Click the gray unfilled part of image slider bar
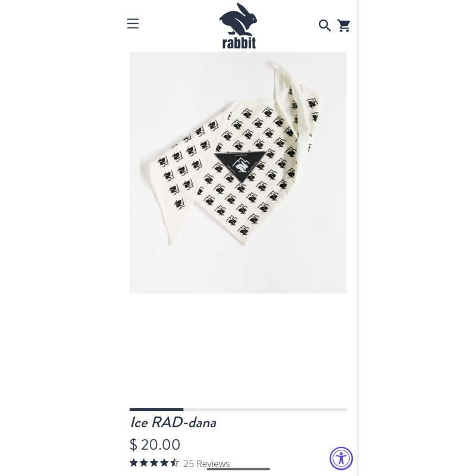The width and height of the screenshot is (476, 476). 265,409
